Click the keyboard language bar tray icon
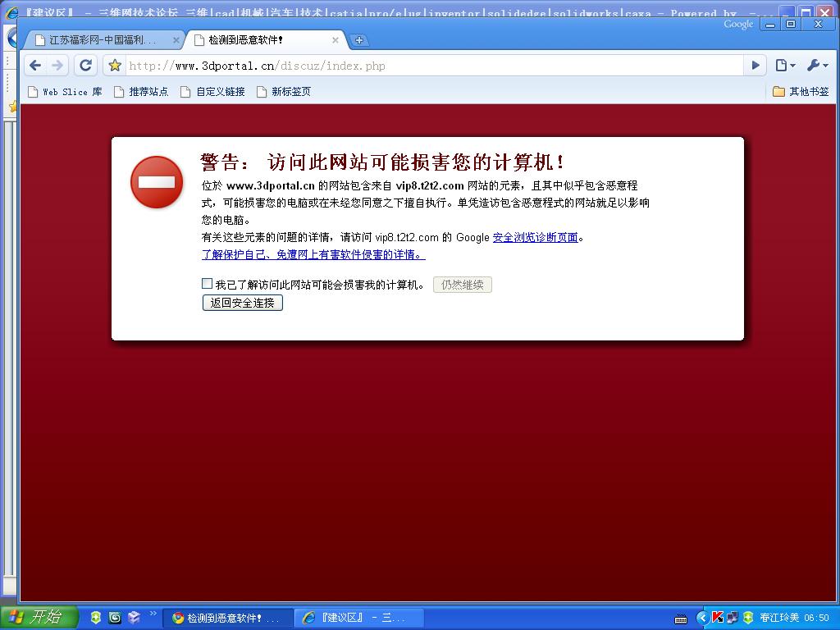Viewport: 840px width, 630px height. (681, 619)
